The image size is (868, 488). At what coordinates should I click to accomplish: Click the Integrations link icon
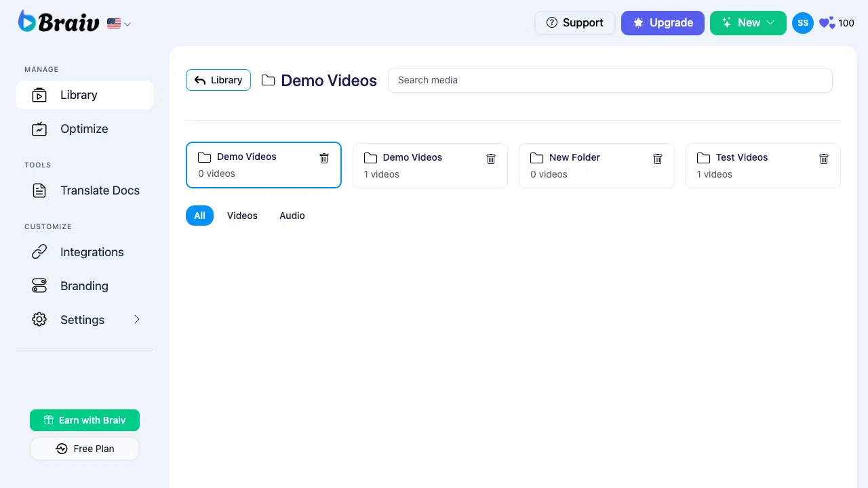[39, 252]
